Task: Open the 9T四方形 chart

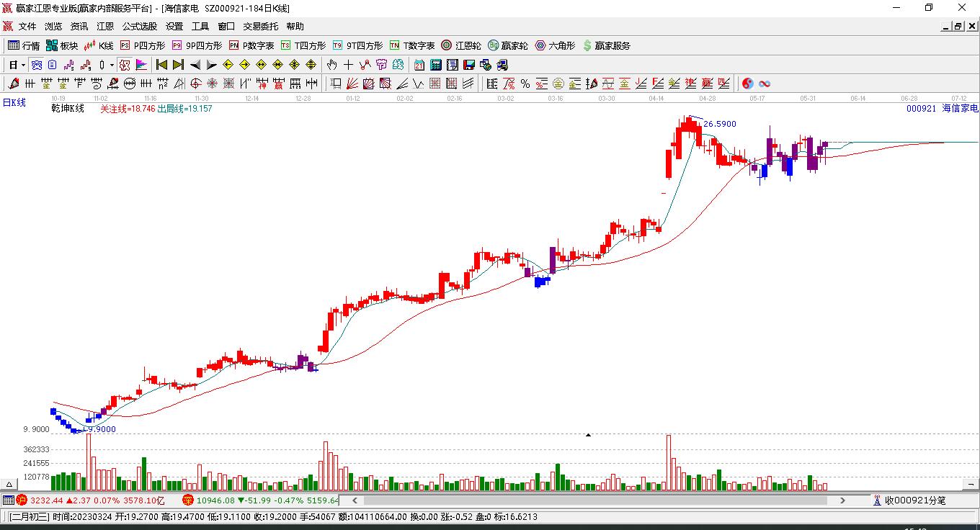Action: click(357, 45)
